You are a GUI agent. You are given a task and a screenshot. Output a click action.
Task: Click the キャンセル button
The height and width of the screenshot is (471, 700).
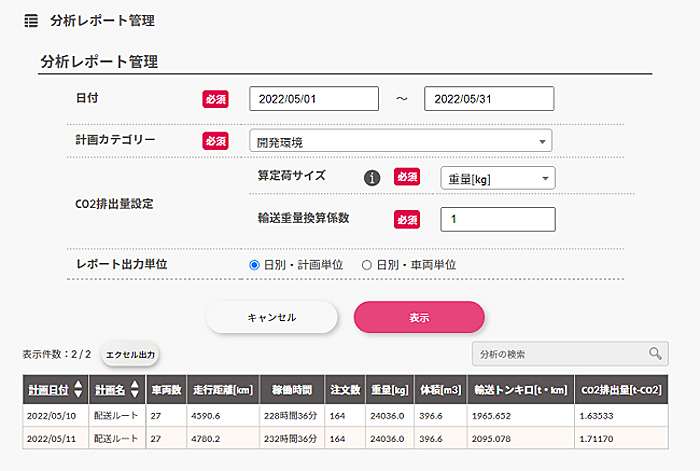coord(271,317)
